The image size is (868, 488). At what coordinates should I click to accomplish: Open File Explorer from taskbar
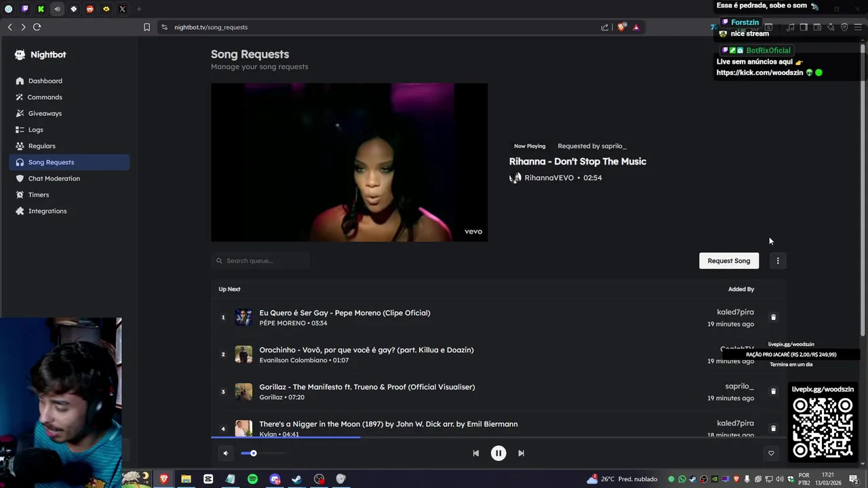[x=186, y=479]
